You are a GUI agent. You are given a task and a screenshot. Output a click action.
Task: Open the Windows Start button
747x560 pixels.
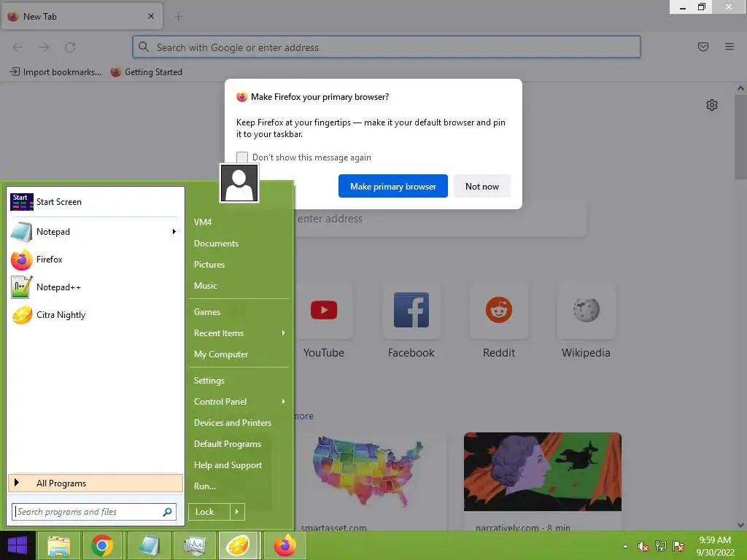pyautogui.click(x=18, y=545)
